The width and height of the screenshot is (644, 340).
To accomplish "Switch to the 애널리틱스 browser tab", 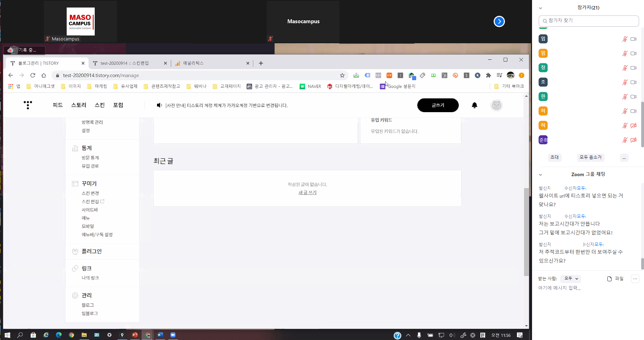I will (211, 63).
